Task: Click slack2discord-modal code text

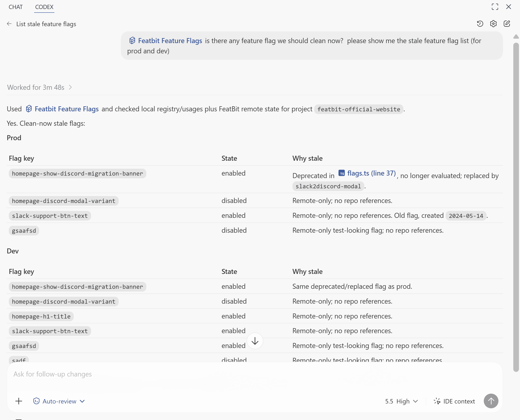Action: (x=328, y=186)
